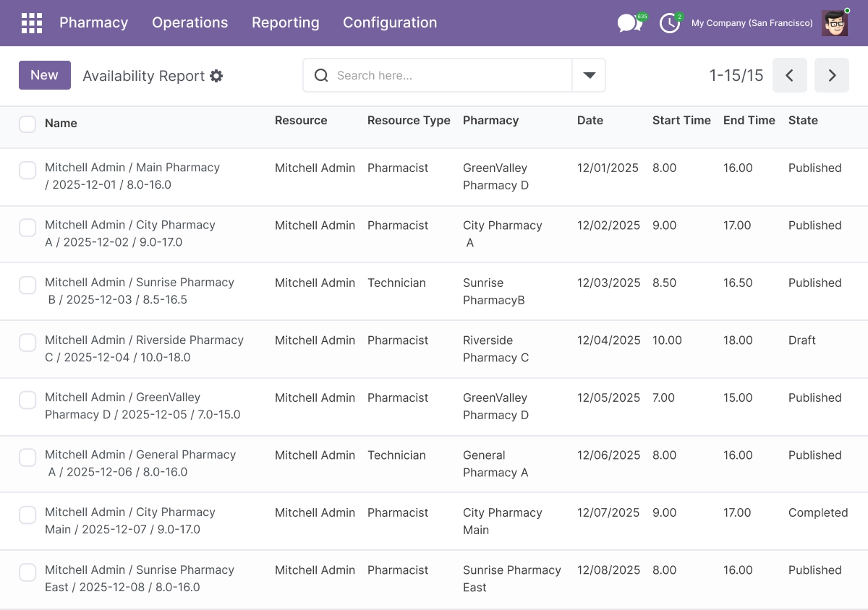
Task: Expand the search options dropdown arrow
Action: click(x=589, y=75)
